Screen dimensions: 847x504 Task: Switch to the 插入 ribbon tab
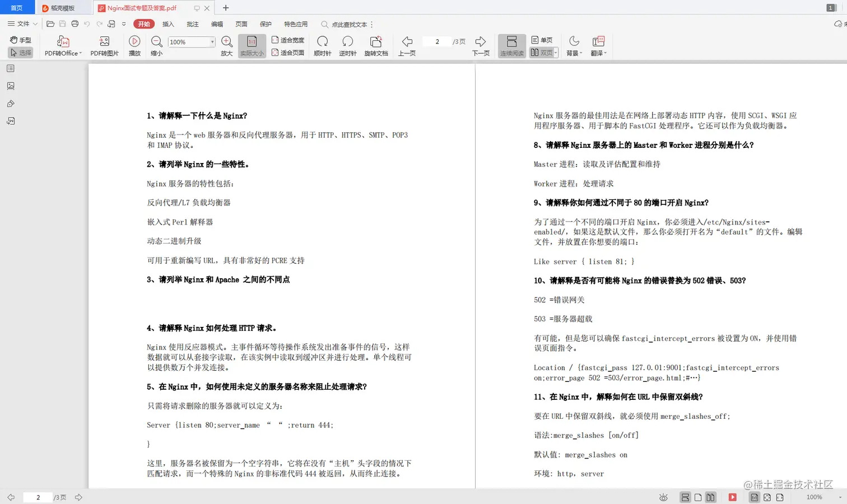[168, 24]
